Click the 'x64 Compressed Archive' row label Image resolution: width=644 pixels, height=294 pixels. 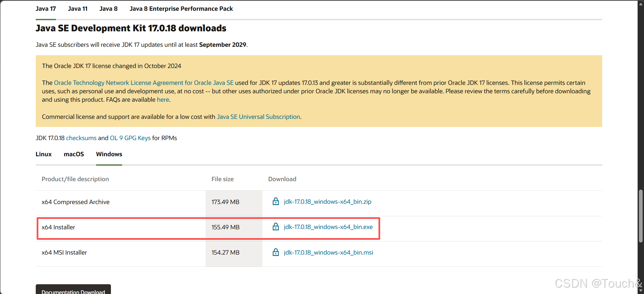point(76,202)
